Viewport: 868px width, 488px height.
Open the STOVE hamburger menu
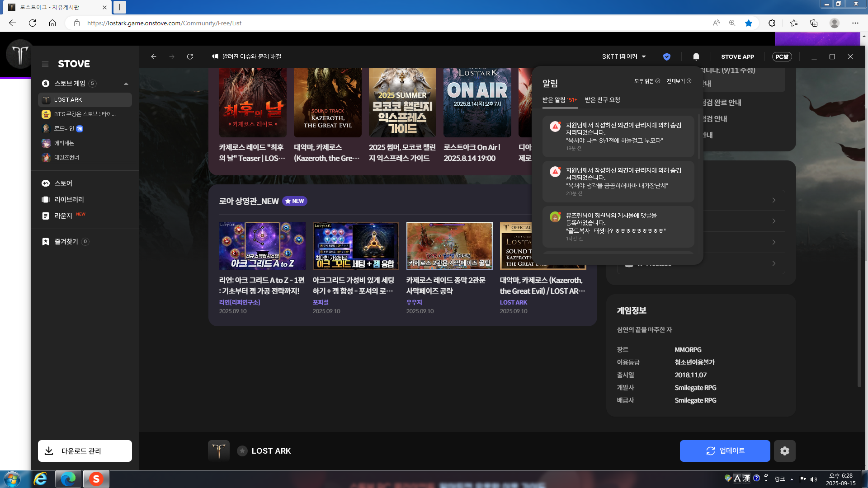[45, 64]
